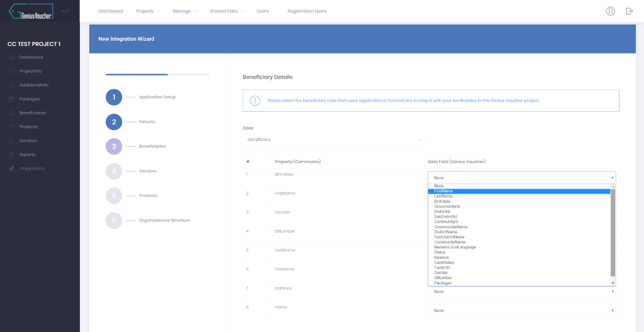Click the Packages sidebar icon
This screenshot has width=644, height=332.
[12, 99]
